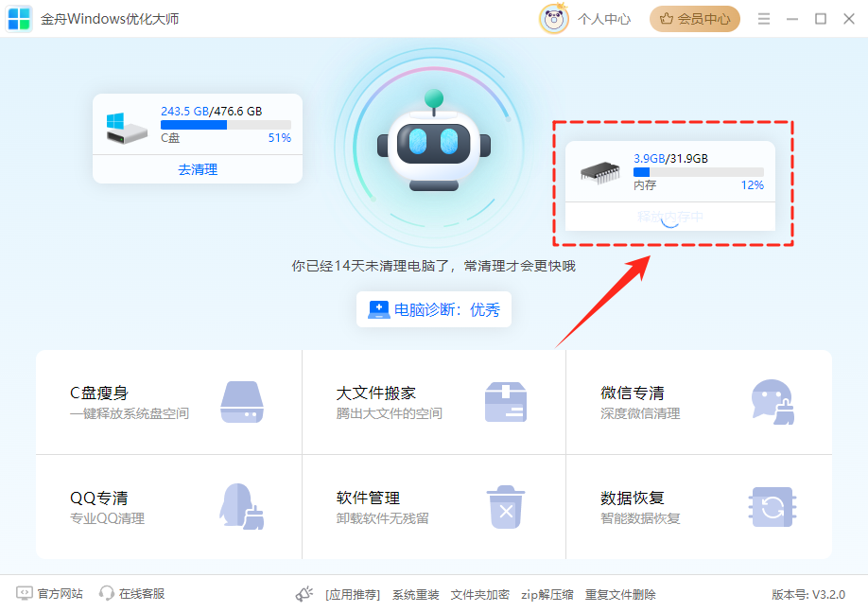The width and height of the screenshot is (868, 612).
Task: Click the megaphone icon beside 应用推荐
Action: pos(304,594)
